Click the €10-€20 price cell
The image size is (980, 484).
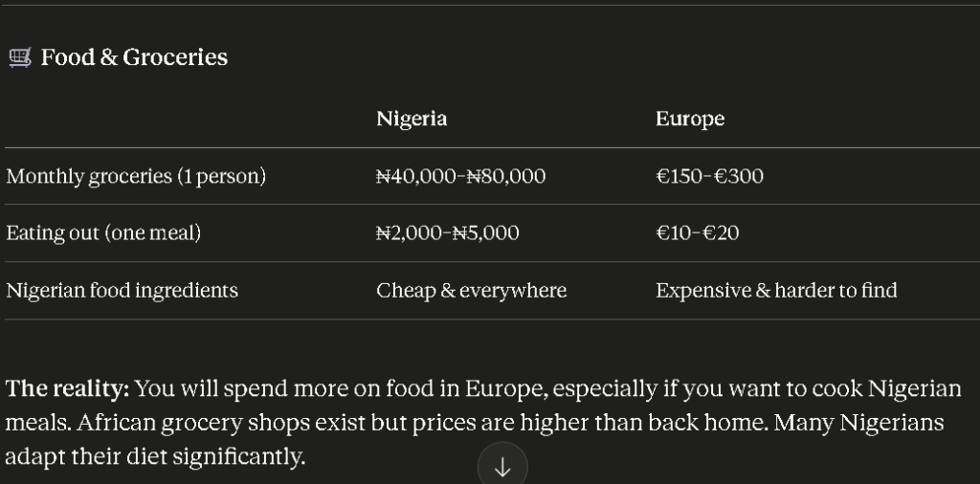(x=697, y=233)
